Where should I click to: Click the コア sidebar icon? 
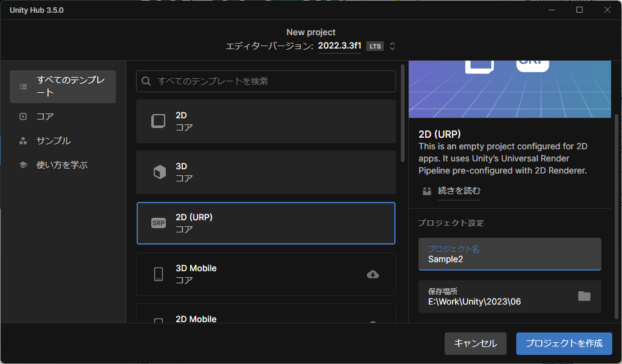[x=23, y=116]
